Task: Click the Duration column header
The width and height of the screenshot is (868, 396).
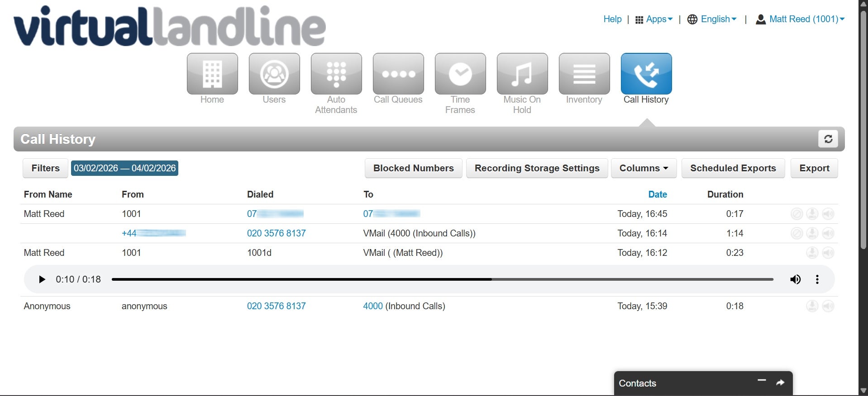Action: 725,194
